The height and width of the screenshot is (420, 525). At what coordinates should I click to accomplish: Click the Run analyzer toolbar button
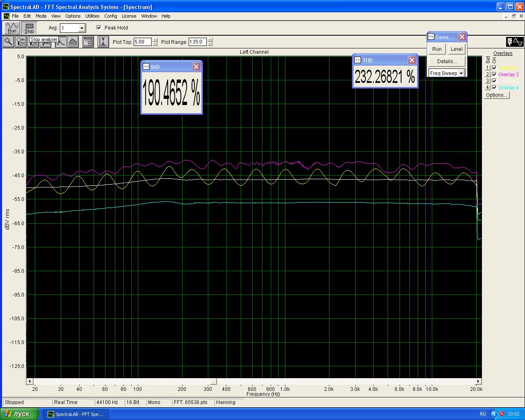pos(12,28)
